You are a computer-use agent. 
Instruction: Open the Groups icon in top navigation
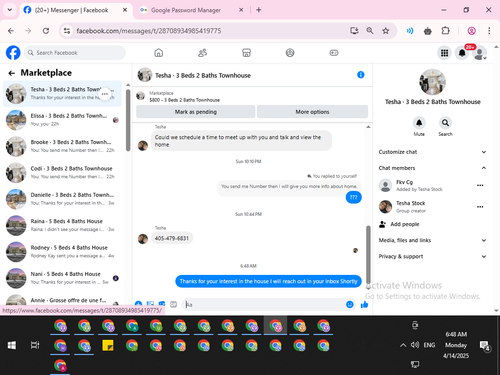(290, 53)
